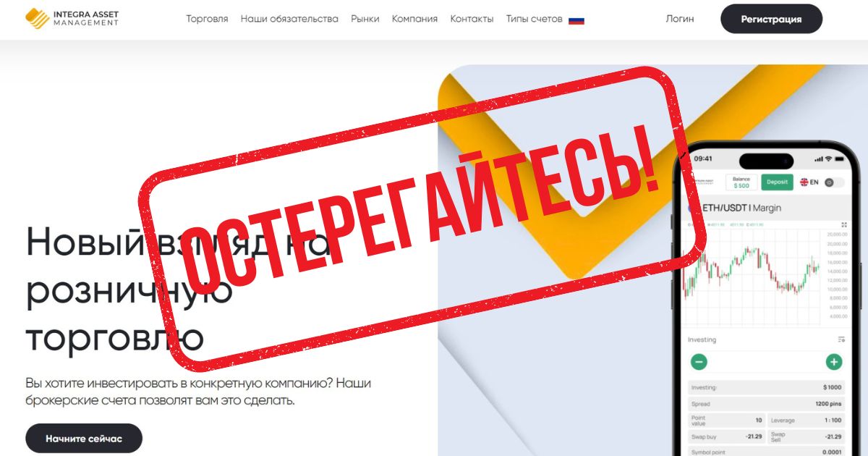This screenshot has height=456, width=868.
Task: Open Типы счетов in navigation
Action: tap(534, 19)
